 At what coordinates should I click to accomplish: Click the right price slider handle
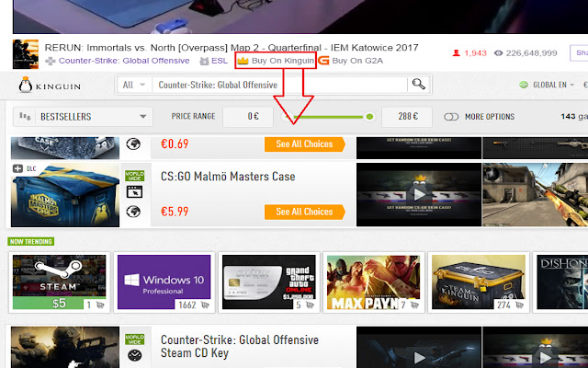369,117
